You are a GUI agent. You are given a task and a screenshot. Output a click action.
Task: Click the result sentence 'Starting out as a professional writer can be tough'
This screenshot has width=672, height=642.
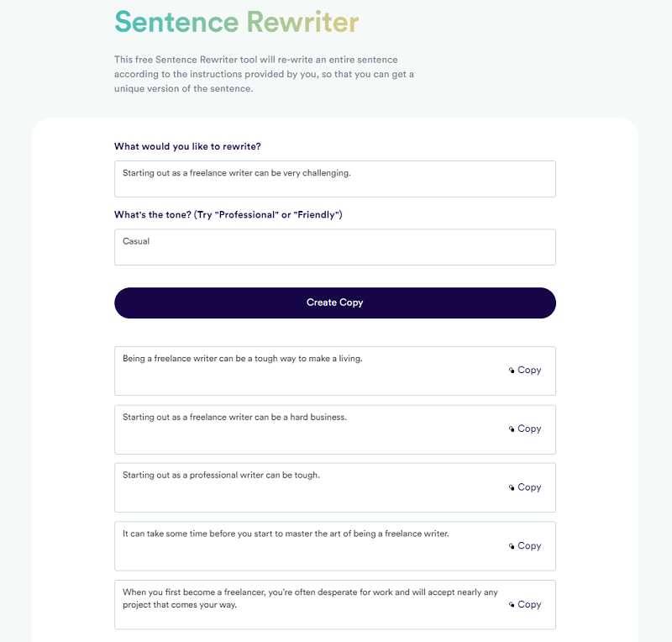coord(221,475)
